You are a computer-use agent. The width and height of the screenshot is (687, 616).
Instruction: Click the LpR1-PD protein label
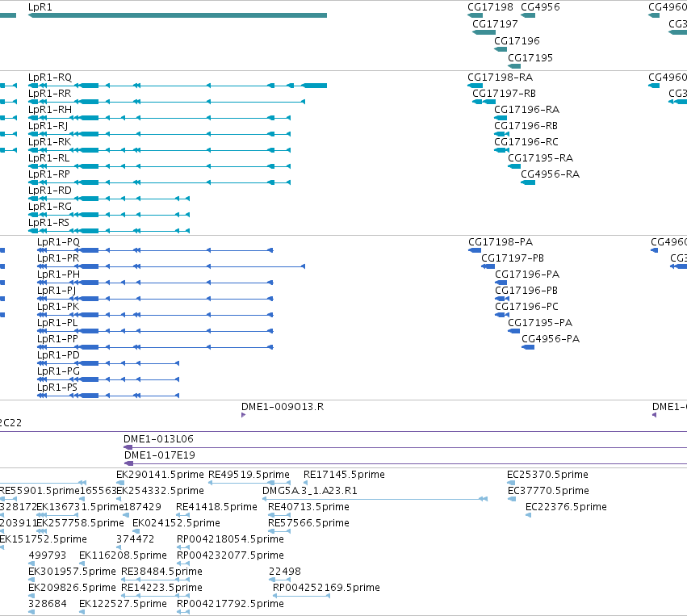58,355
